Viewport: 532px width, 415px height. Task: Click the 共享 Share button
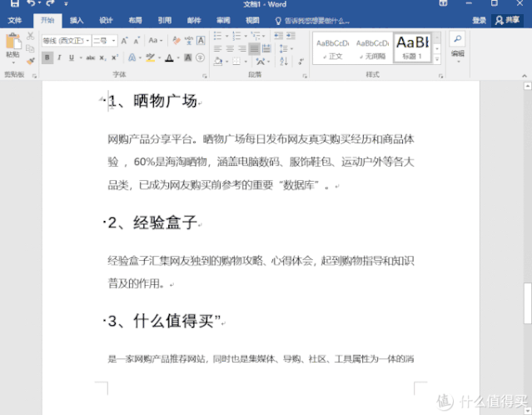(x=507, y=20)
